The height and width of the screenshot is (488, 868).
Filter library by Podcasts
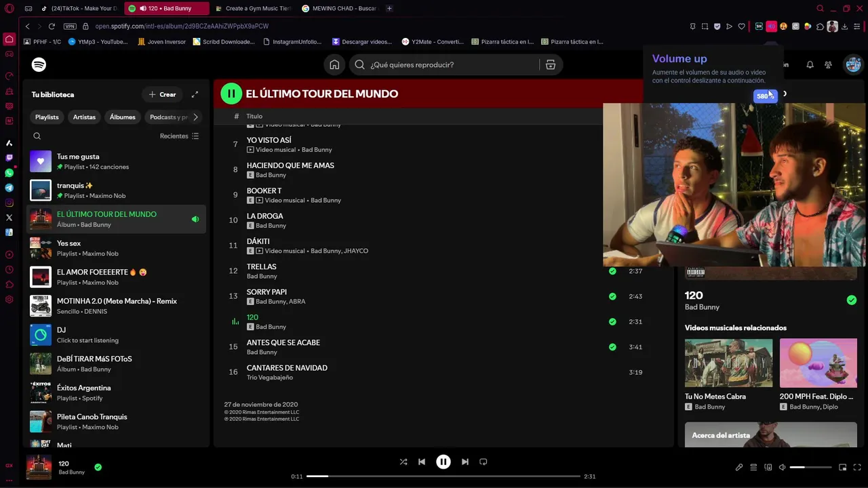point(167,117)
